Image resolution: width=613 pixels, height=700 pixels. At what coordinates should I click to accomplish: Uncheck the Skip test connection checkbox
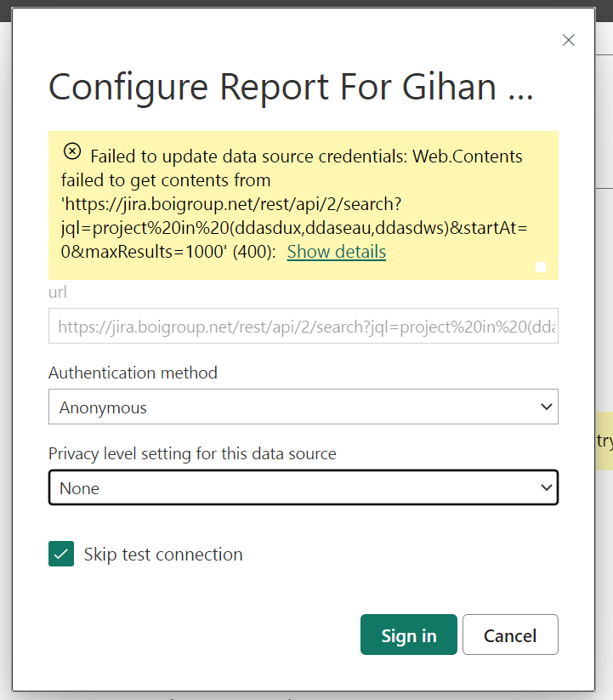point(61,554)
